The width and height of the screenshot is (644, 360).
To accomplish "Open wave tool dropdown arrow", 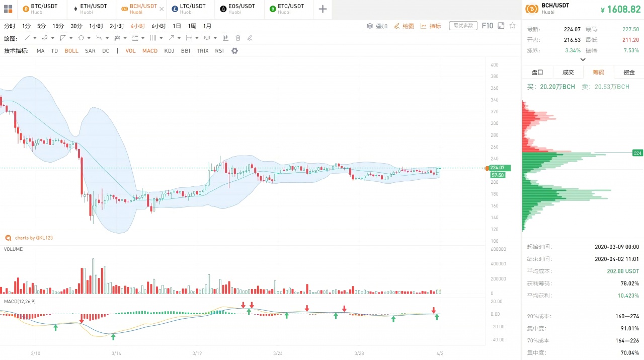I will click(107, 38).
